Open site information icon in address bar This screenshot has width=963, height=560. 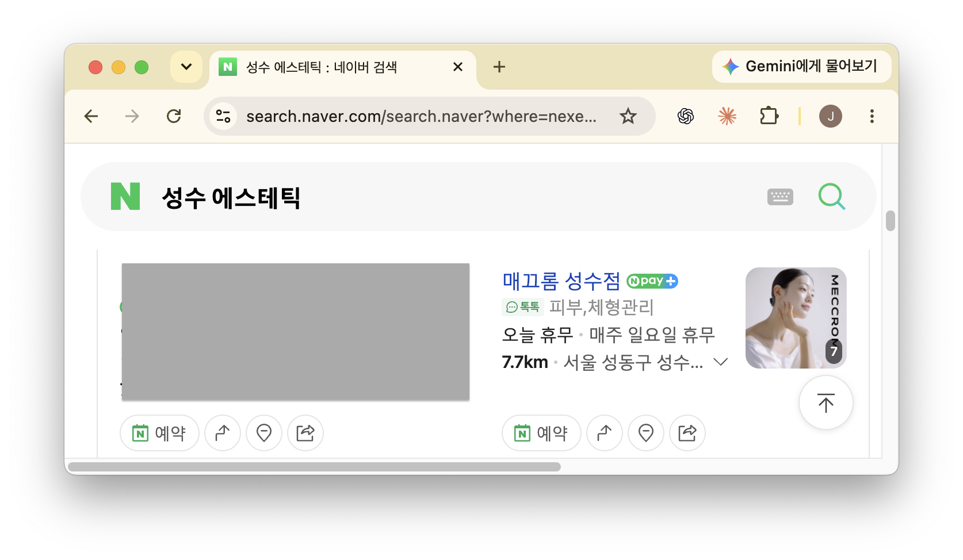[223, 116]
